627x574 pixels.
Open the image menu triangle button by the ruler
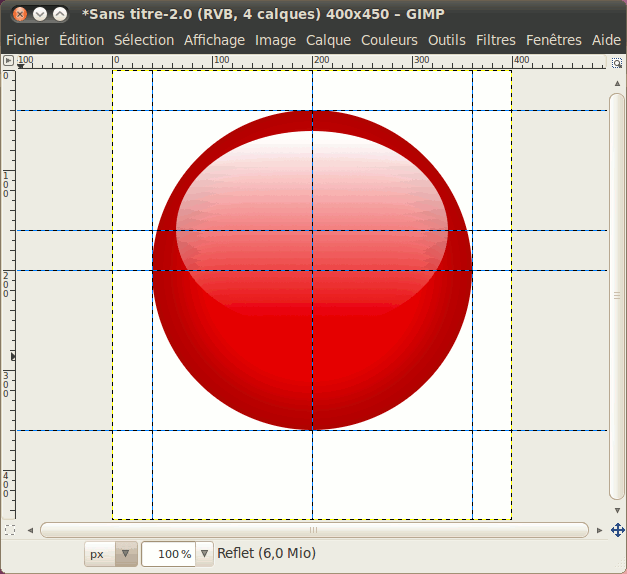click(x=9, y=62)
